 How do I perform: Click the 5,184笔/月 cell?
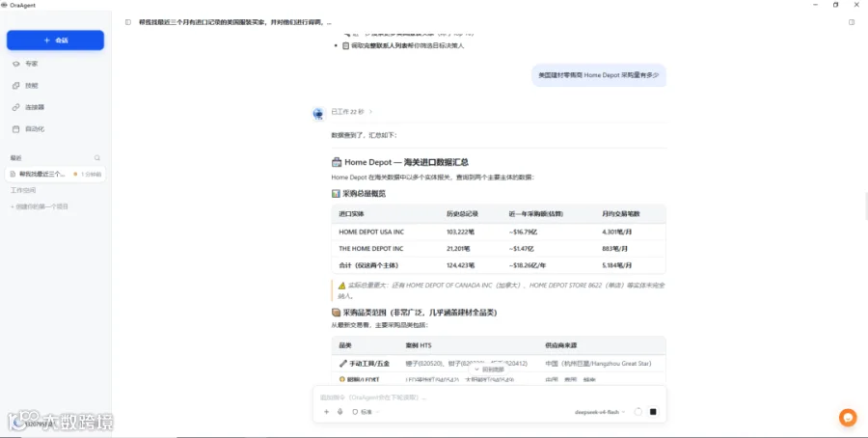coord(616,265)
